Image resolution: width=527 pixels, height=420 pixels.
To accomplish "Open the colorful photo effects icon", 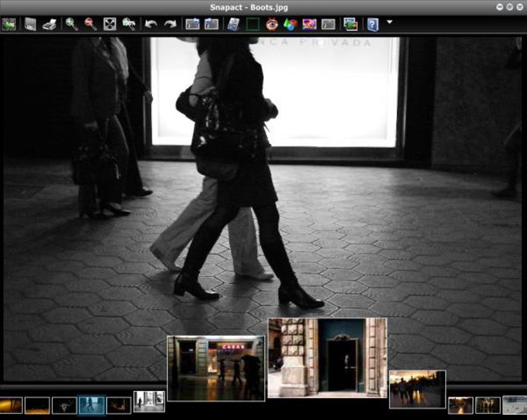I will coord(309,24).
